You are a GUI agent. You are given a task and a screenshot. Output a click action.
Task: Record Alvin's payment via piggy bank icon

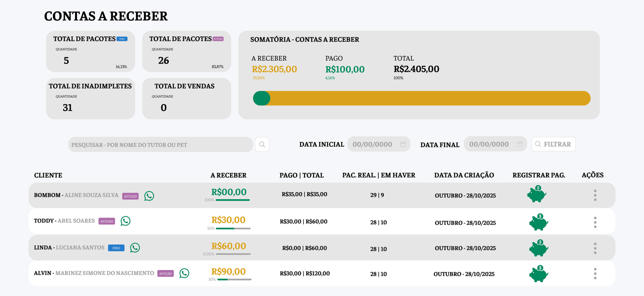click(538, 274)
